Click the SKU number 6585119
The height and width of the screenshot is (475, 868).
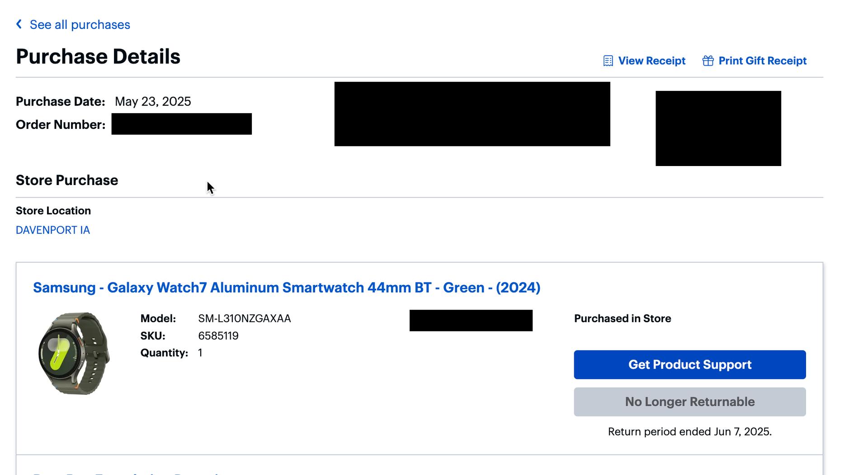[218, 336]
